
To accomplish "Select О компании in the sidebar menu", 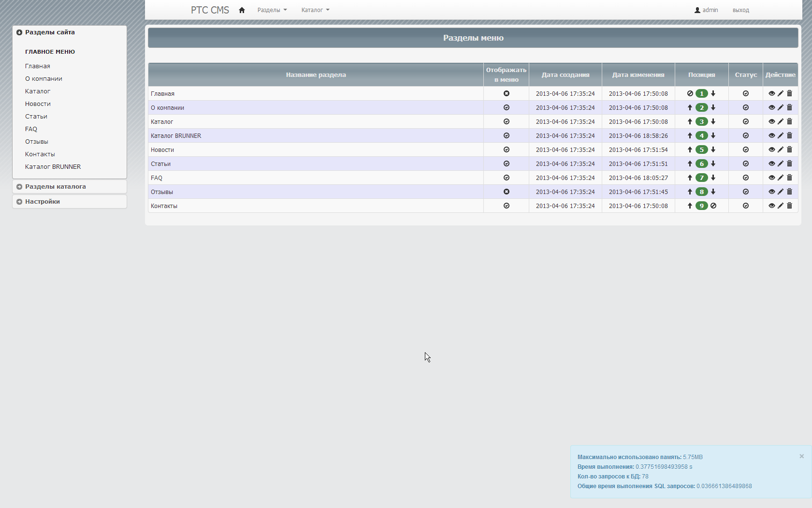I will click(x=43, y=79).
